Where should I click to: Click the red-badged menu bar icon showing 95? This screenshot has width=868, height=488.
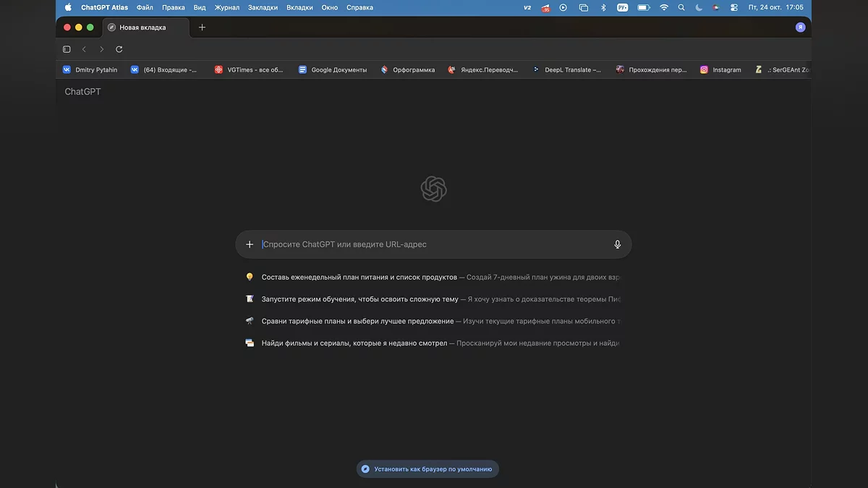546,7
